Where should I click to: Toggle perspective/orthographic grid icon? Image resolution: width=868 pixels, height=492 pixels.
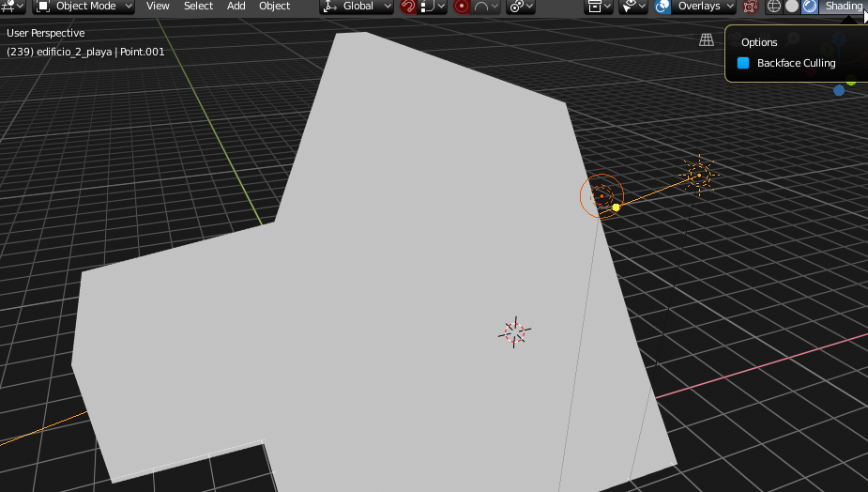(x=707, y=39)
